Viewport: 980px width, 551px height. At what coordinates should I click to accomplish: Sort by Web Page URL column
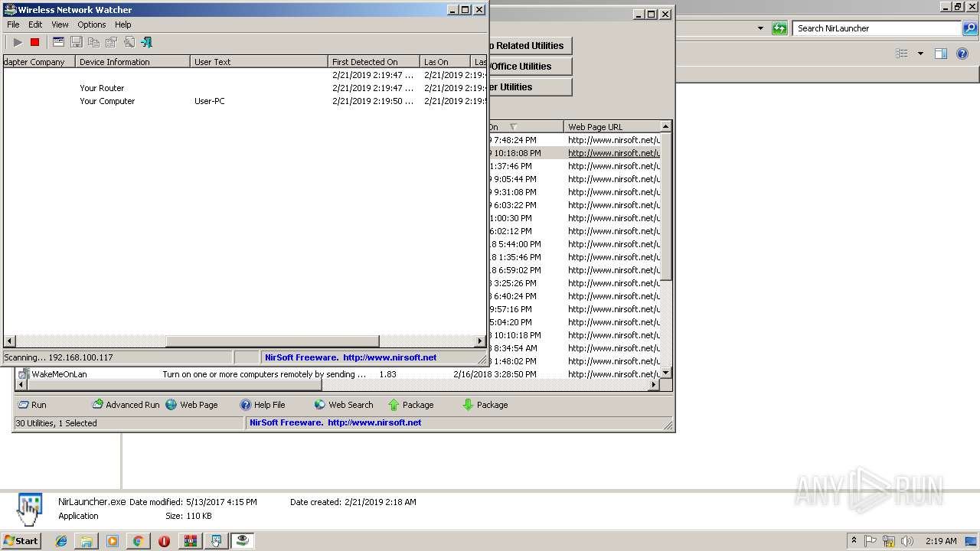(x=612, y=127)
